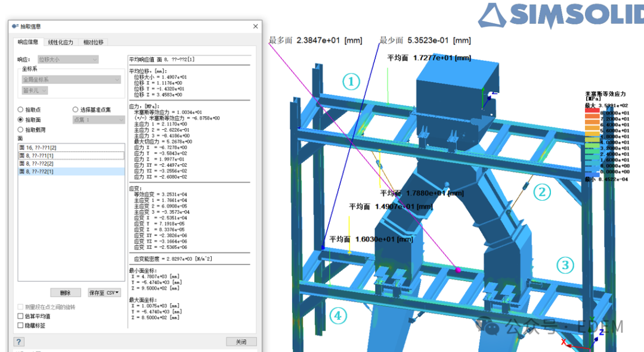
Task: Click the 关闭 button
Action: [x=241, y=342]
